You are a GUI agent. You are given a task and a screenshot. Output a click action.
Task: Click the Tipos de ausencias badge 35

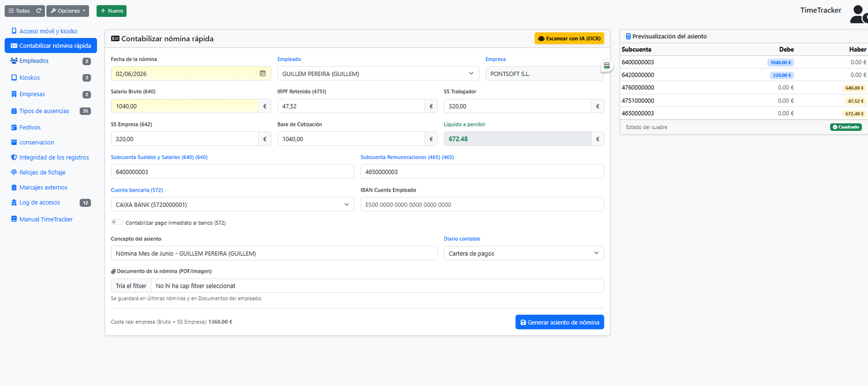click(85, 111)
